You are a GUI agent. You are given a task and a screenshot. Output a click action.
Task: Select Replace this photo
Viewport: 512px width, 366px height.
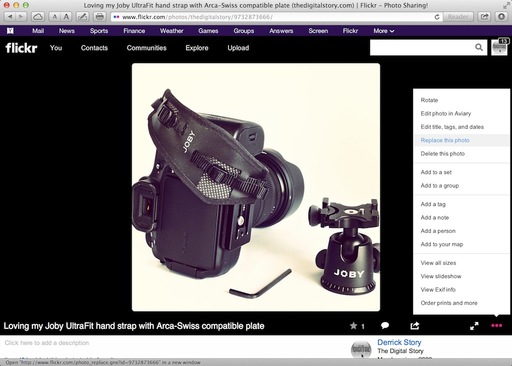tap(445, 140)
